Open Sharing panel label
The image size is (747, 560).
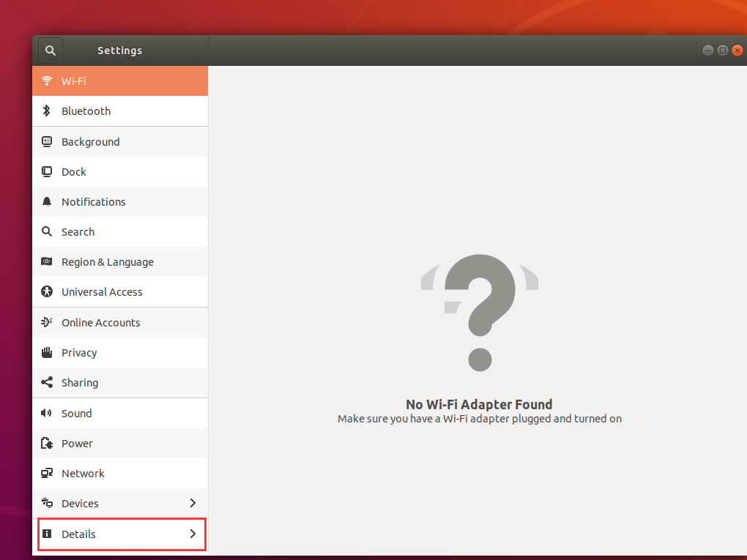80,383
